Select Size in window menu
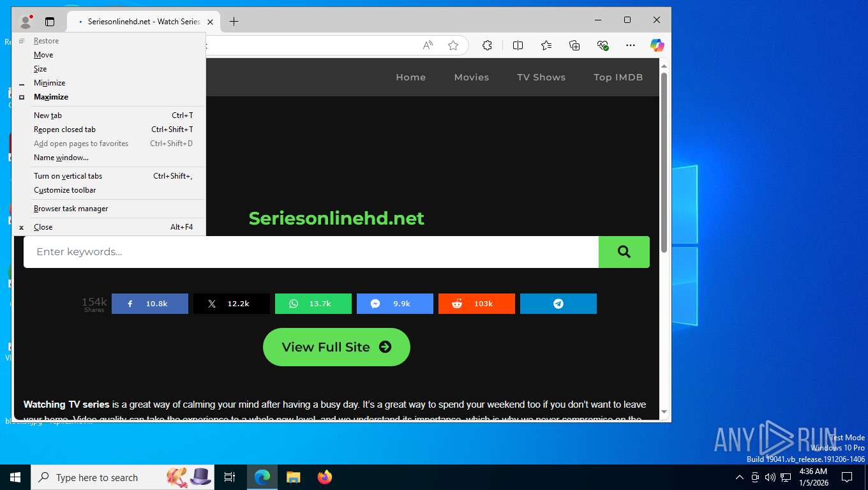 click(108, 69)
